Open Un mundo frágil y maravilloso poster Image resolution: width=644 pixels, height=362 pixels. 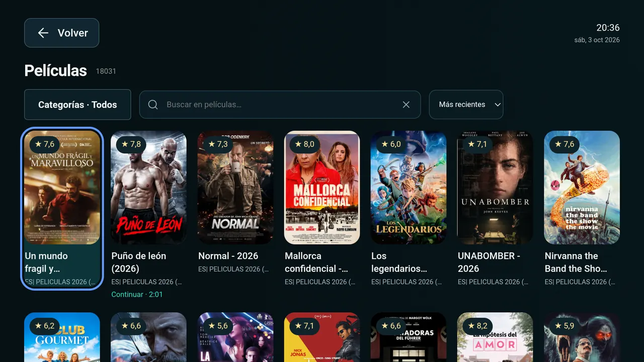coord(62,188)
